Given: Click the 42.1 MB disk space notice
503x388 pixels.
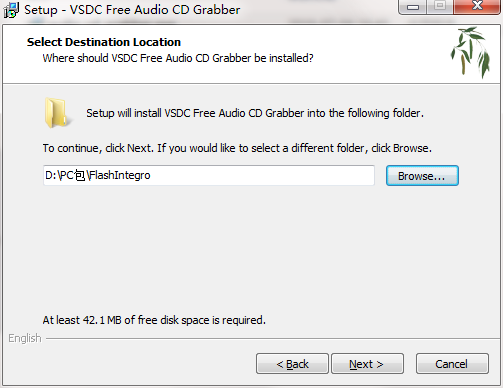Looking at the screenshot, I should pos(154,320).
